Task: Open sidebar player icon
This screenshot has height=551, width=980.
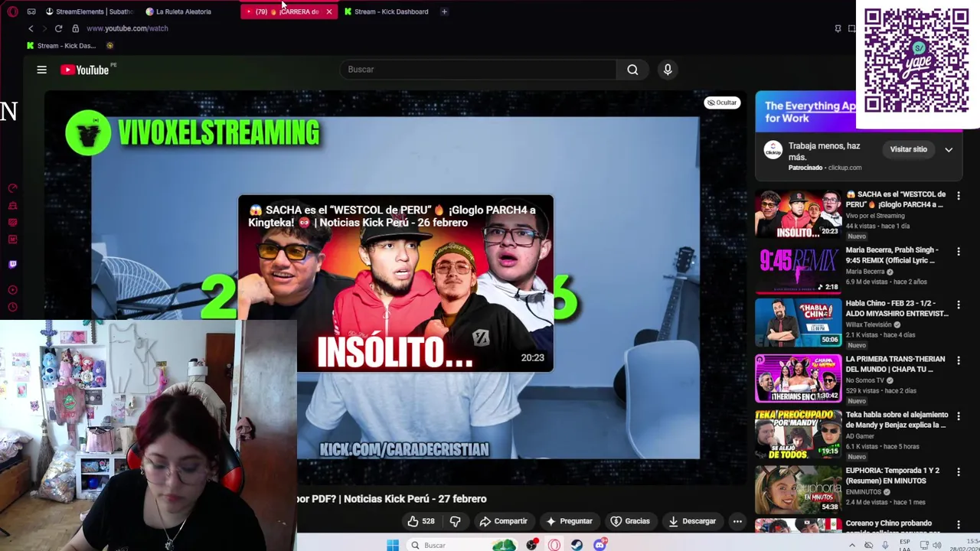Action: point(12,290)
